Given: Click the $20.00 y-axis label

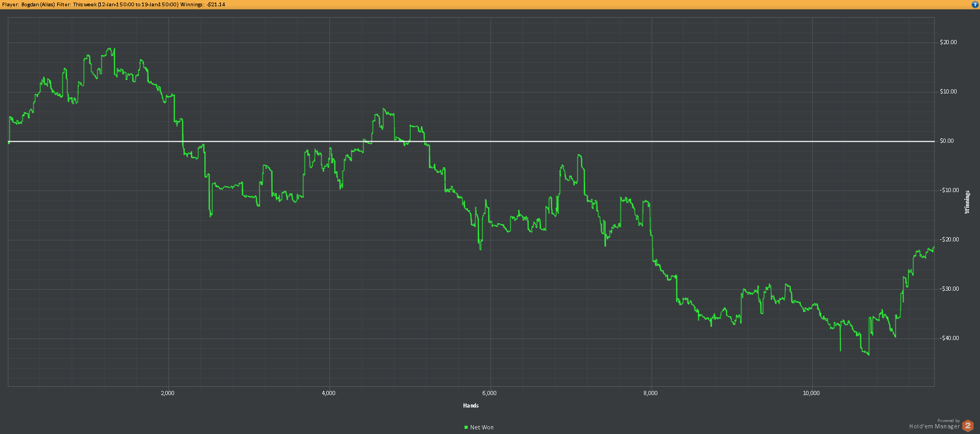Looking at the screenshot, I should [948, 43].
